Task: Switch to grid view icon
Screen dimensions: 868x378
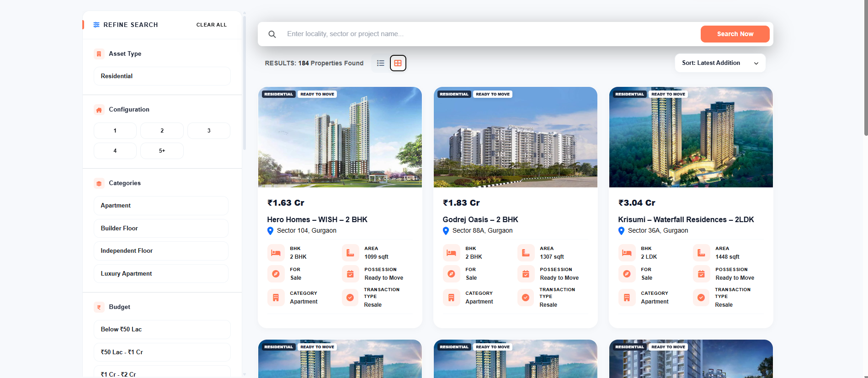Action: tap(398, 63)
